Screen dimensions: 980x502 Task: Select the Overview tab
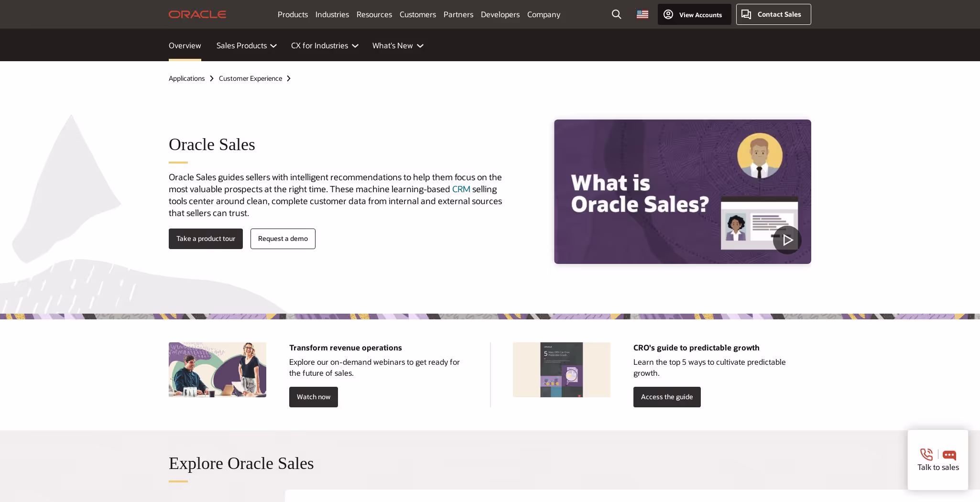(x=185, y=45)
